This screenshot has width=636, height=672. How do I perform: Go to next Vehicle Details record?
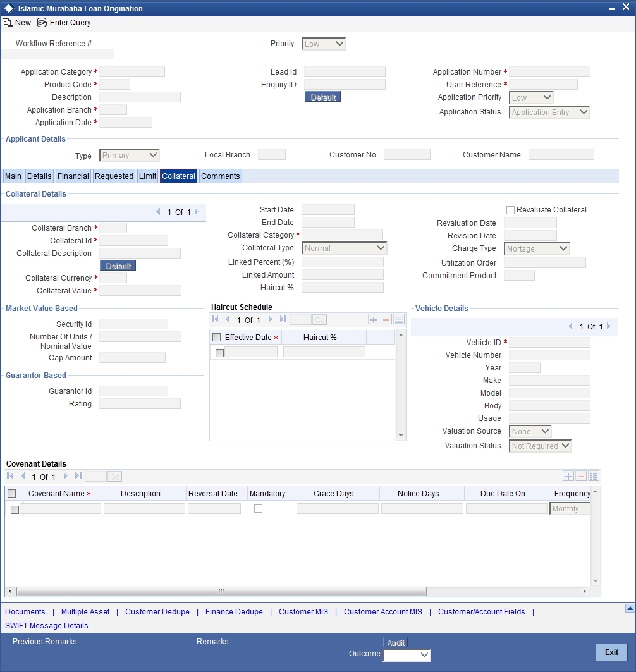click(609, 326)
